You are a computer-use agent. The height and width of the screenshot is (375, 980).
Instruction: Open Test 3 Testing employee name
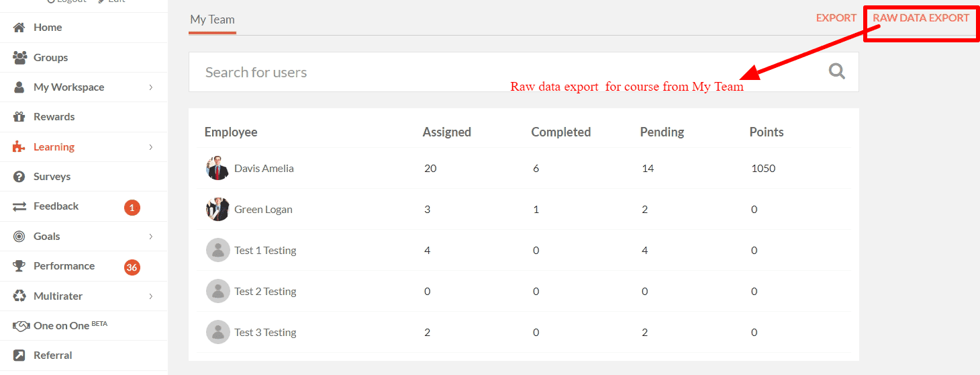click(x=265, y=333)
